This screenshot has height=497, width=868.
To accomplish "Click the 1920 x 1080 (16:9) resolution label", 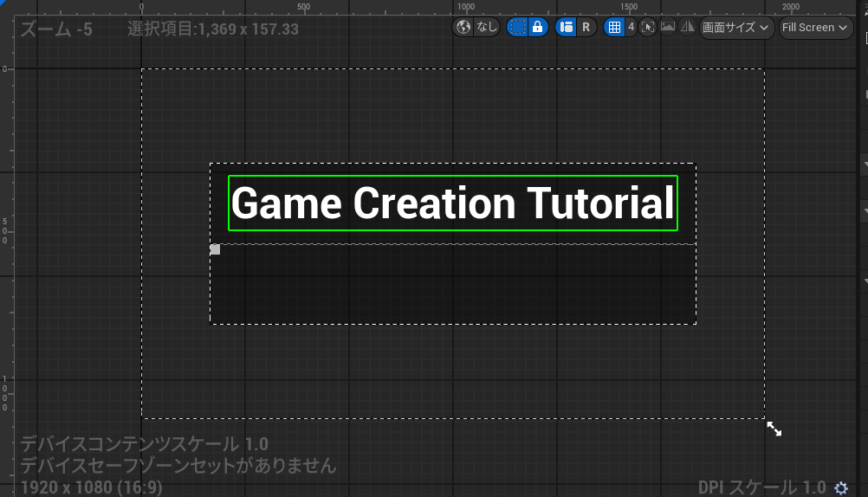I will (x=91, y=487).
